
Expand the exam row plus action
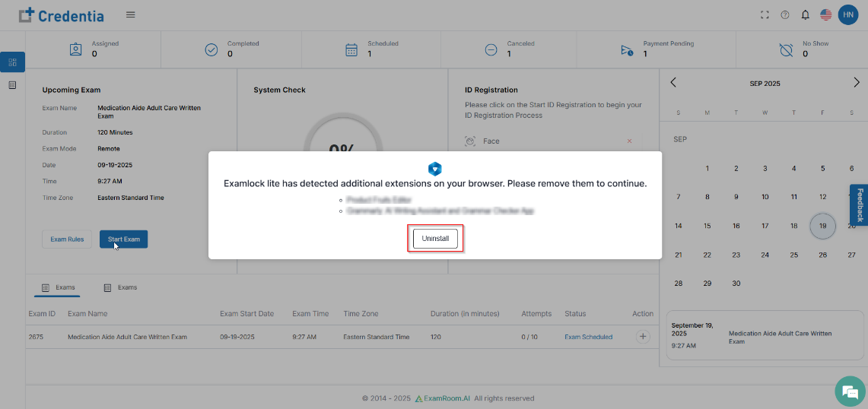[x=643, y=337]
